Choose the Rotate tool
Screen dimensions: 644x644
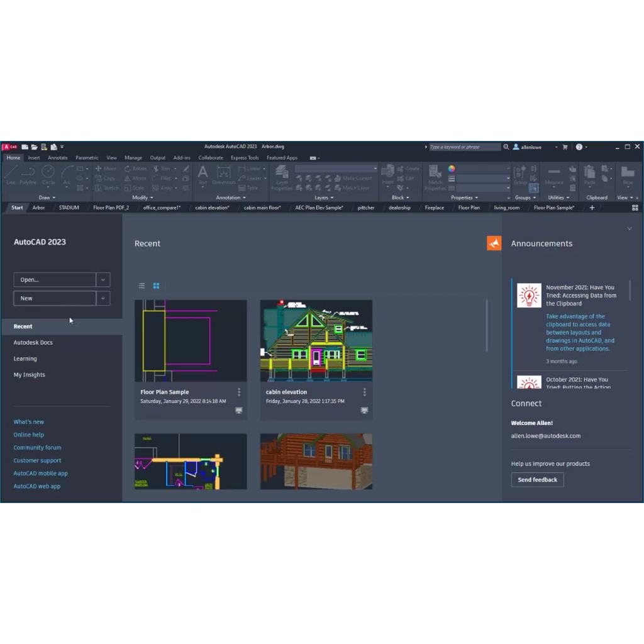[x=136, y=169]
